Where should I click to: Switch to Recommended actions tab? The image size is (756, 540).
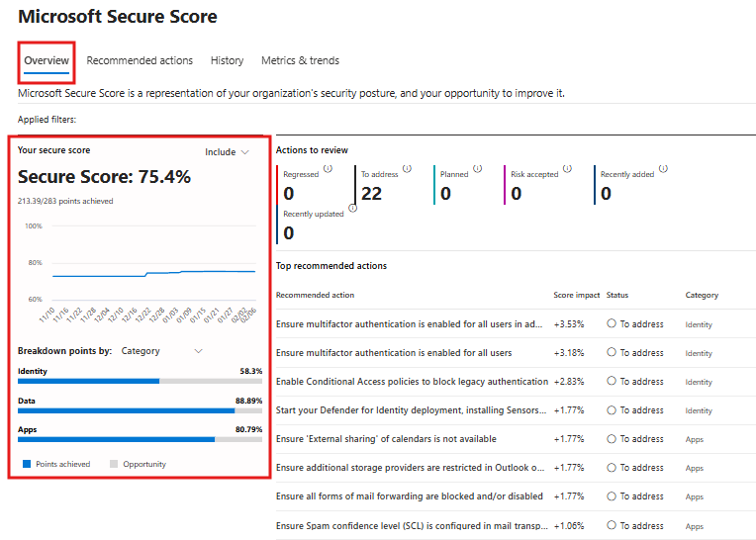point(140,60)
